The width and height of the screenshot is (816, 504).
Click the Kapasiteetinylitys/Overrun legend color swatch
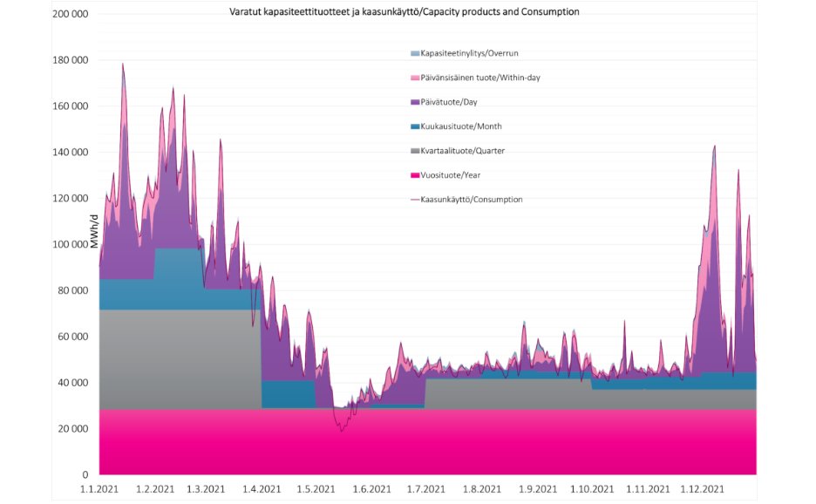[415, 54]
